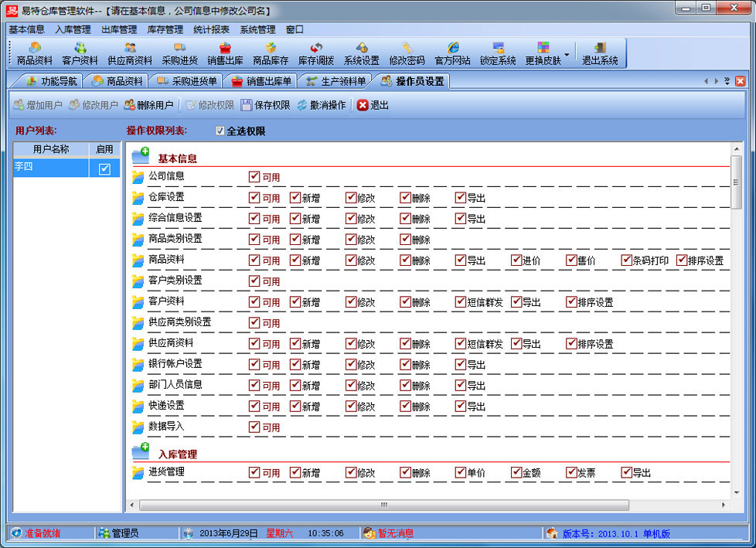This screenshot has width=756, height=548.
Task: Click the horizontal scrollbar in the permissions list
Action: [x=383, y=505]
